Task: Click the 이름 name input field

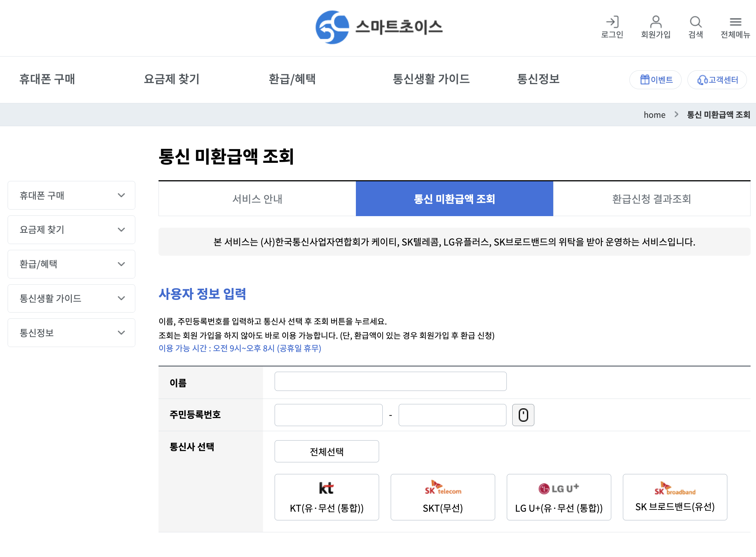Action: 391,381
